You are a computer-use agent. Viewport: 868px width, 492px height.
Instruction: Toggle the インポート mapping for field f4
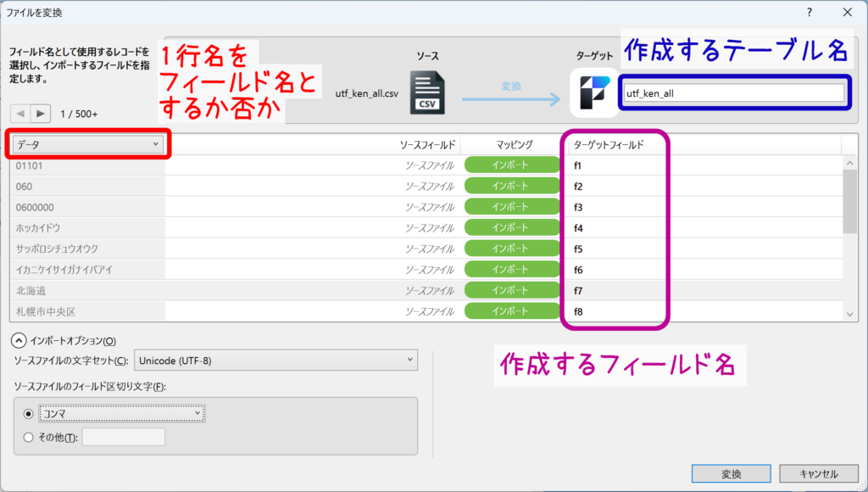point(509,227)
